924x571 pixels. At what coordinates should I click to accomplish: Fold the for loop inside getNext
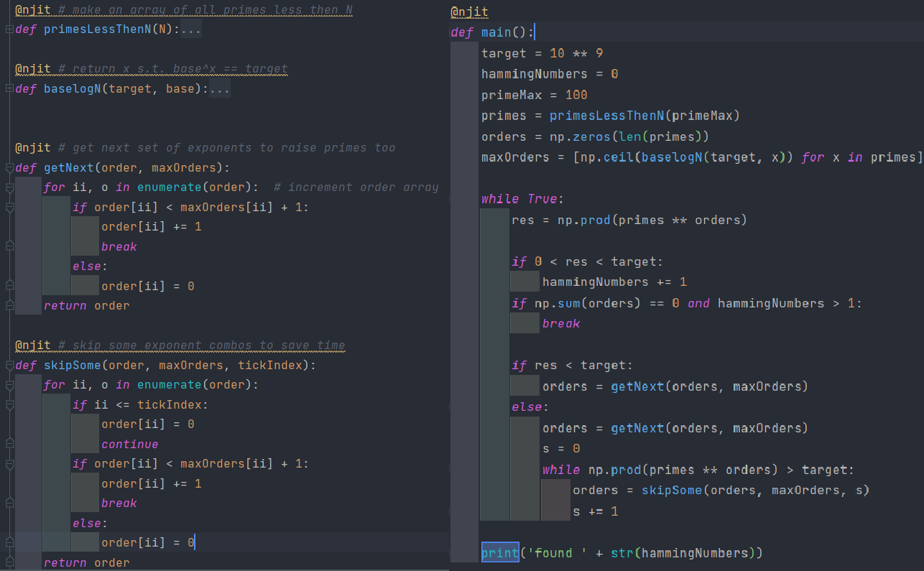(x=9, y=188)
